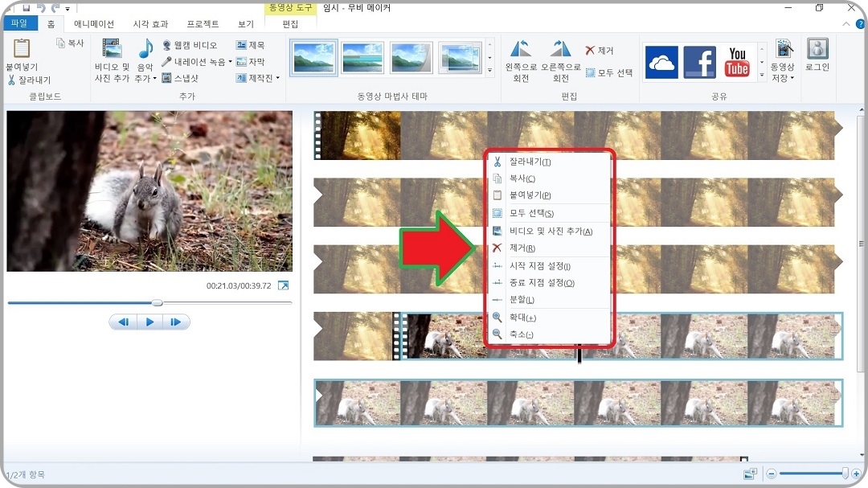Click 복사 copy in the ribbon
The height and width of the screenshot is (488, 868).
[70, 43]
